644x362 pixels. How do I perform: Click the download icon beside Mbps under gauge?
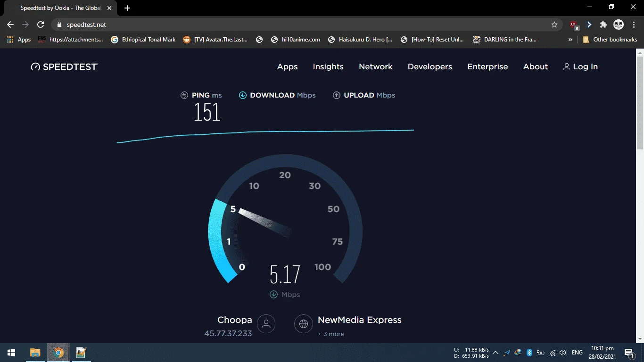pyautogui.click(x=273, y=295)
